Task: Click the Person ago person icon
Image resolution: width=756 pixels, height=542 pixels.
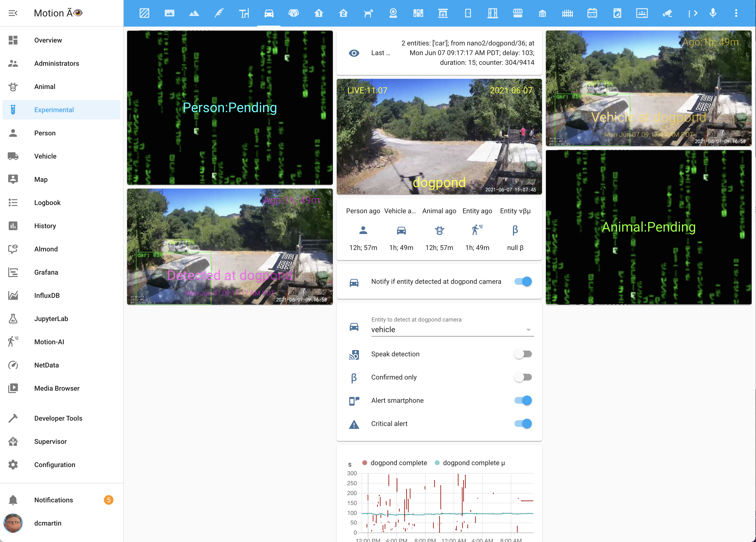Action: [x=363, y=230]
